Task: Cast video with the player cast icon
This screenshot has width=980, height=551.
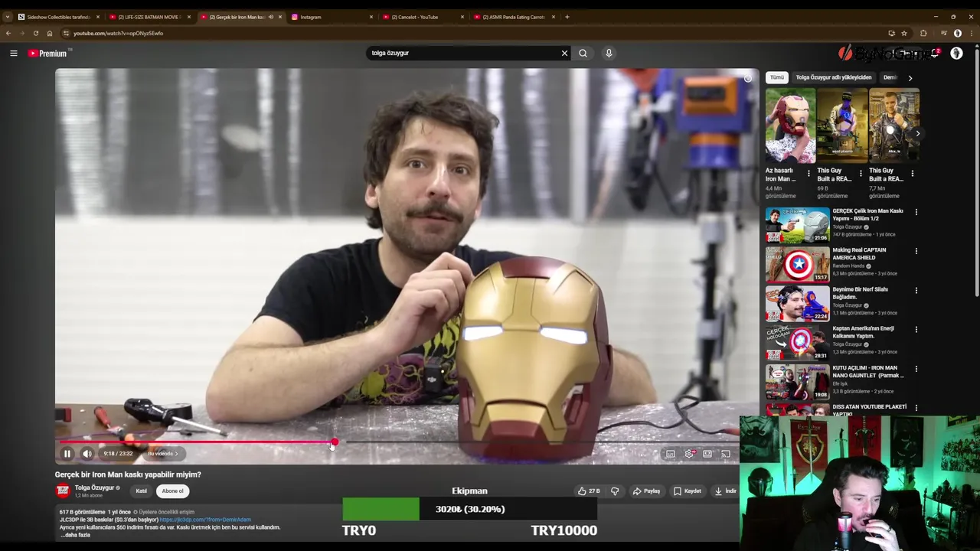Action: point(726,454)
